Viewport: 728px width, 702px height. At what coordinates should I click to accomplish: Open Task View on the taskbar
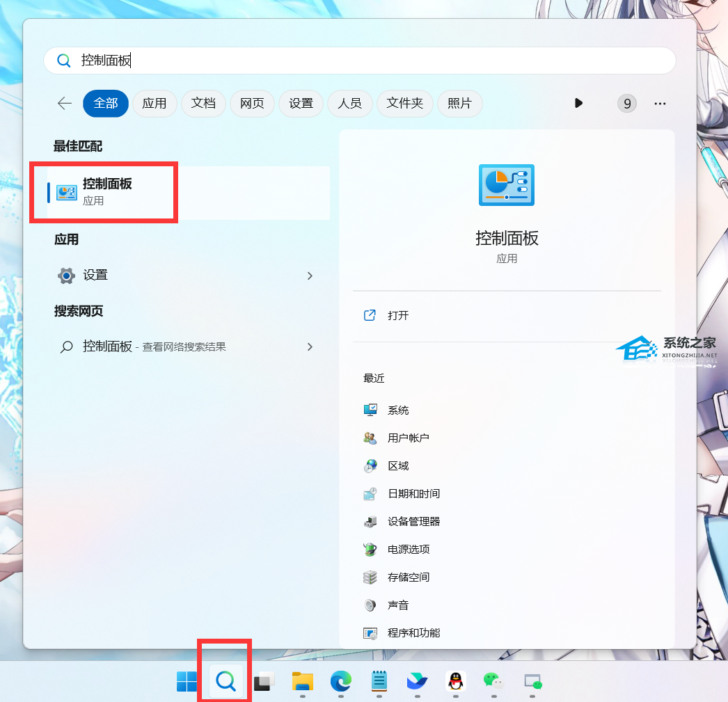[264, 682]
